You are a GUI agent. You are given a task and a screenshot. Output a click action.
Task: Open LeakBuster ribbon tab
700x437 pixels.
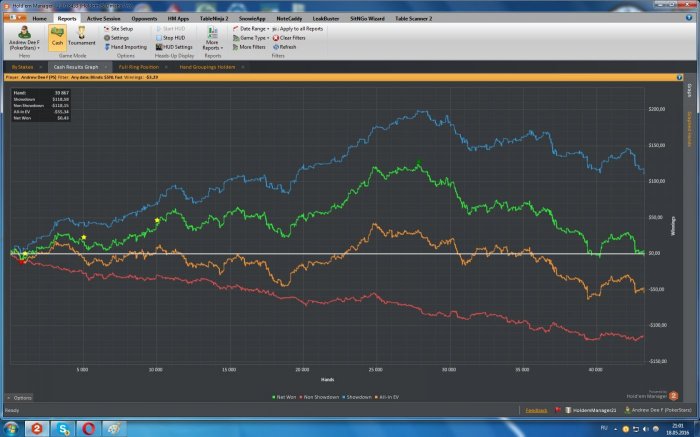click(x=326, y=18)
